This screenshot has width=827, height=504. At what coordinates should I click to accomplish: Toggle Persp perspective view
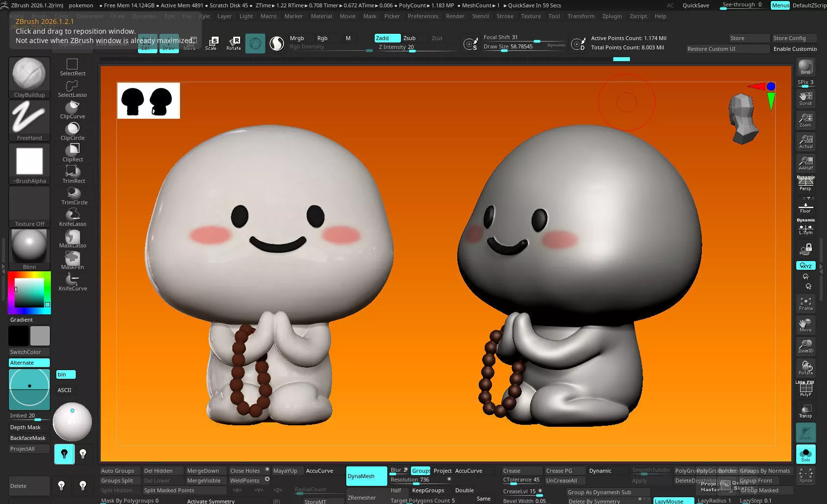805,184
